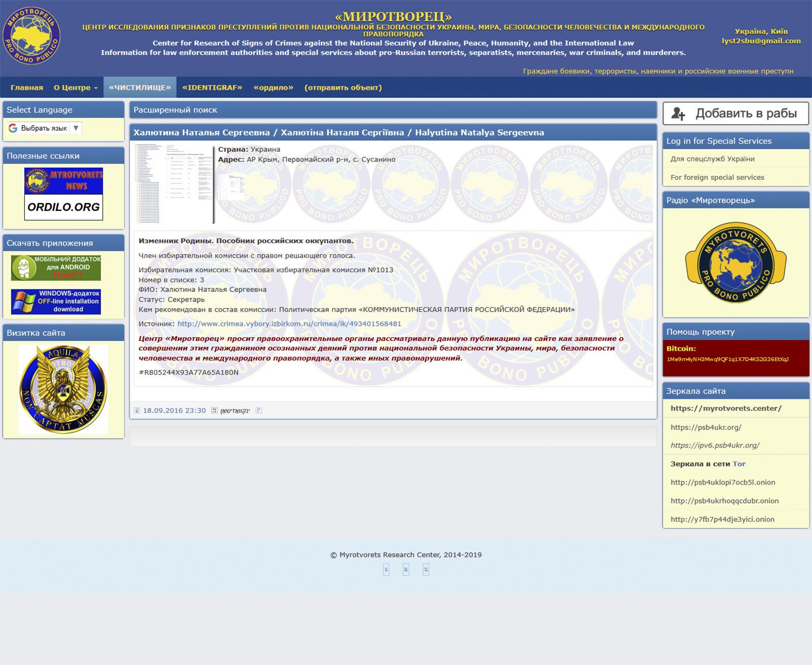Click the first footer social icon
812x665 pixels.
[x=386, y=570]
